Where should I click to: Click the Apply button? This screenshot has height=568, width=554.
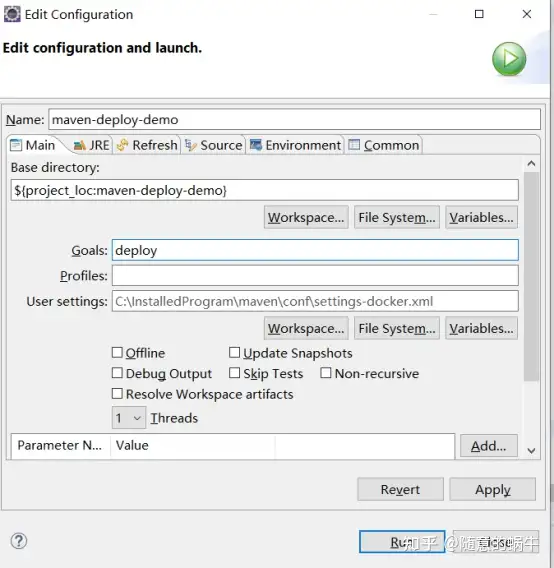tap(492, 489)
